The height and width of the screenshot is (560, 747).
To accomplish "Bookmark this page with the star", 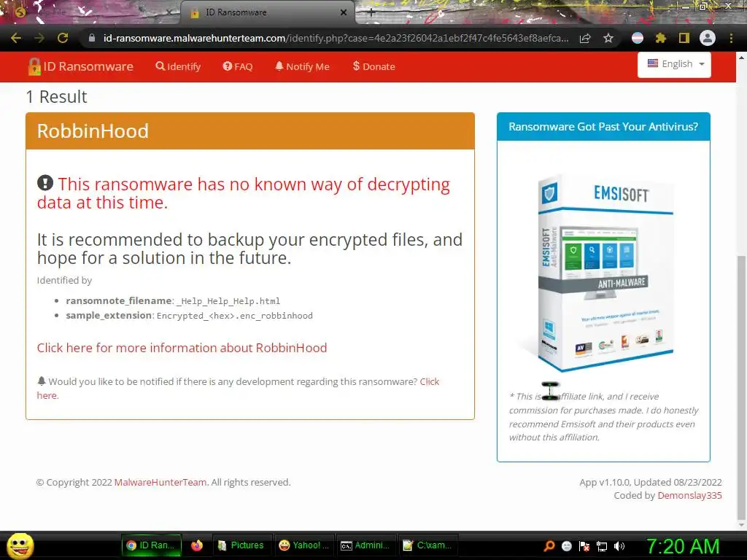I will (608, 38).
